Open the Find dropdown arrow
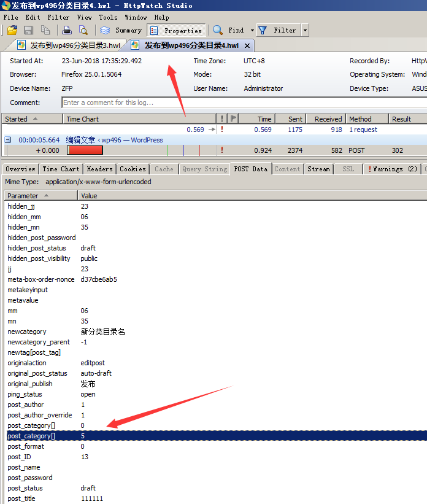 tap(252, 30)
